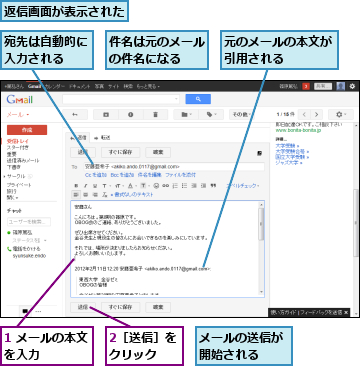Screen dimensions: 360x366
Task: Decrease indent using the toolbar icon
Action: pyautogui.click(x=194, y=186)
